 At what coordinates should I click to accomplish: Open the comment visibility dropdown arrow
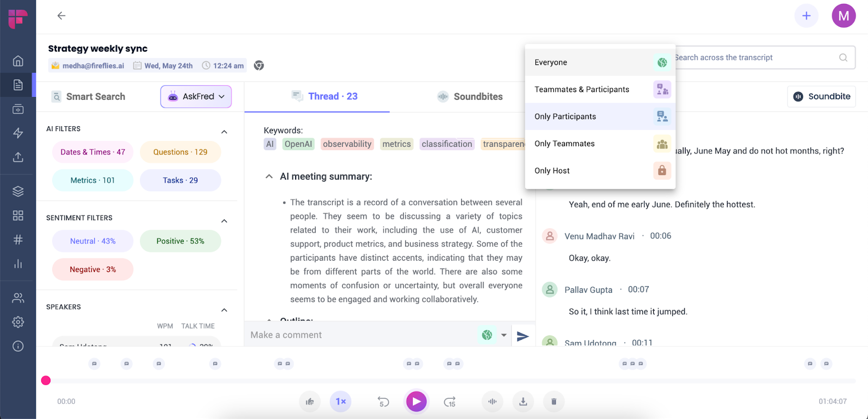(x=504, y=335)
